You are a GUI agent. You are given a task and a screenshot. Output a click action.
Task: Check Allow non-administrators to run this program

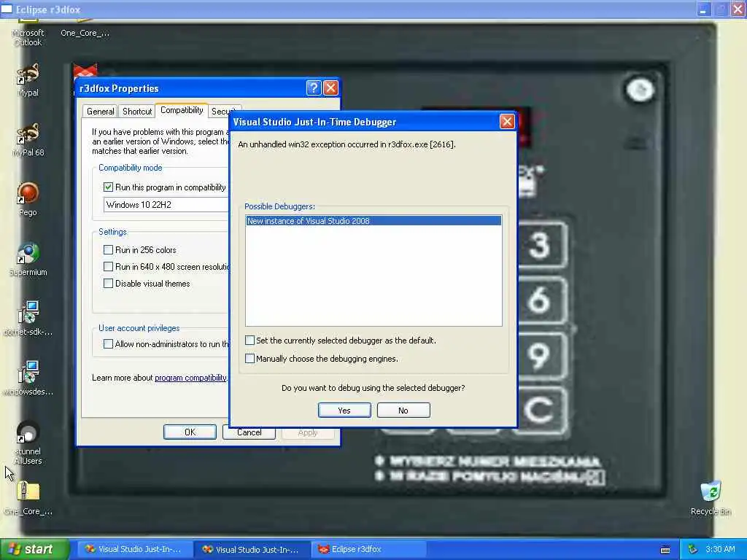[x=108, y=344]
